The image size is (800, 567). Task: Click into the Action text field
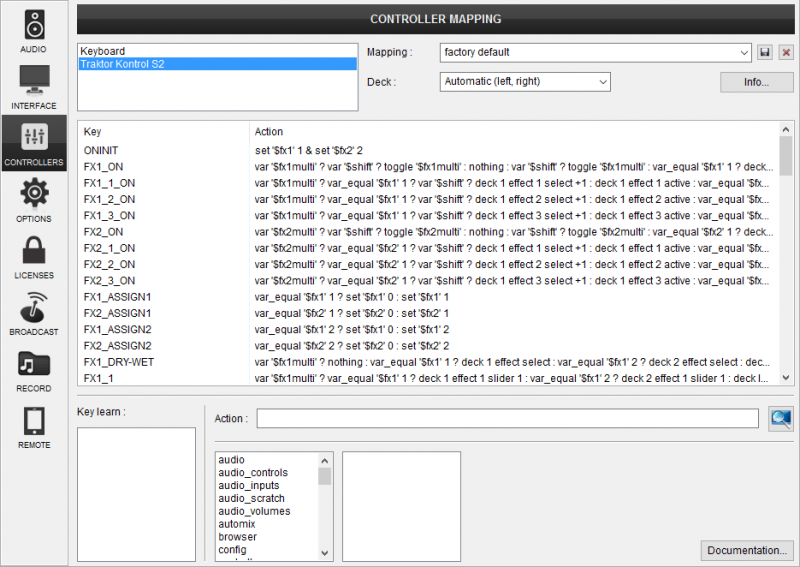coord(507,419)
